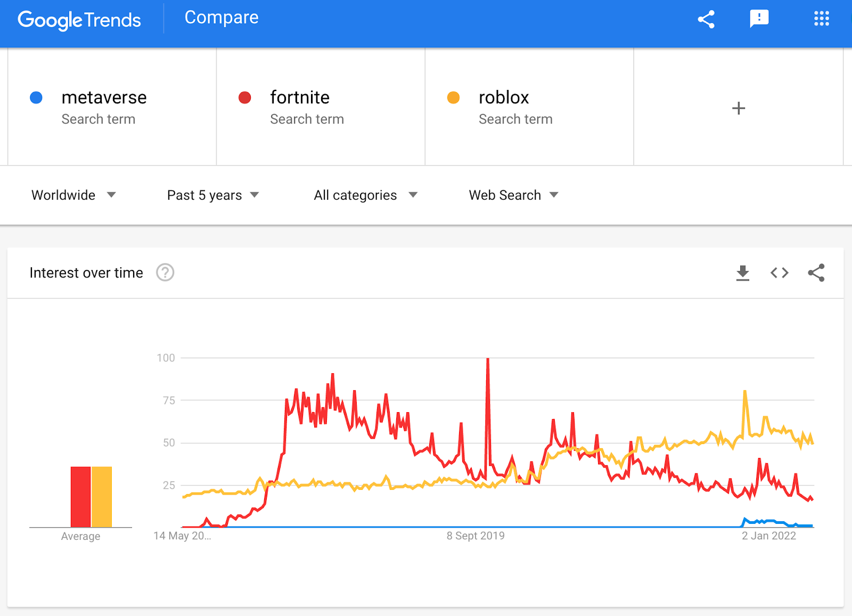The image size is (852, 616).
Task: Get the embed code for the chart
Action: [x=780, y=273]
